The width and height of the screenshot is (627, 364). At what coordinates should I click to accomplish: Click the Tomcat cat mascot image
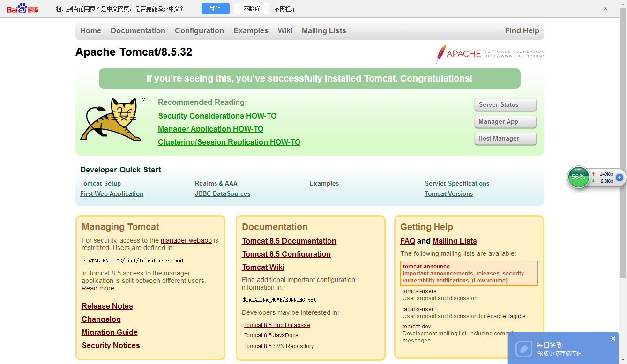[x=112, y=119]
